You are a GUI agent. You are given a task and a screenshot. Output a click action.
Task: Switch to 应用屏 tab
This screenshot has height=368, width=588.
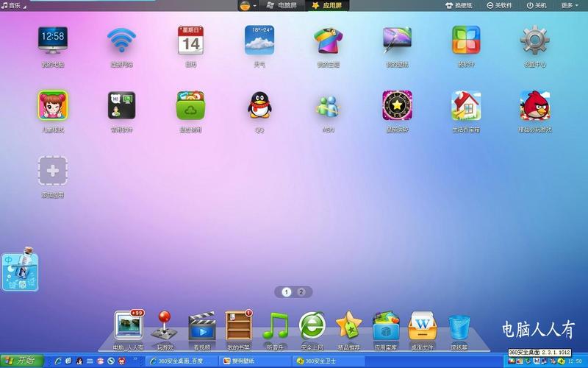click(x=326, y=5)
